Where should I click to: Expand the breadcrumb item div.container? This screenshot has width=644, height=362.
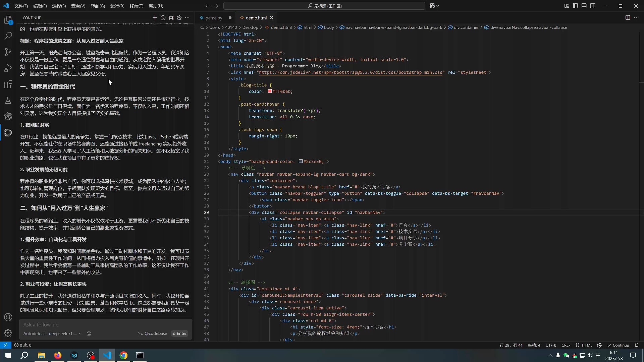tap(467, 27)
